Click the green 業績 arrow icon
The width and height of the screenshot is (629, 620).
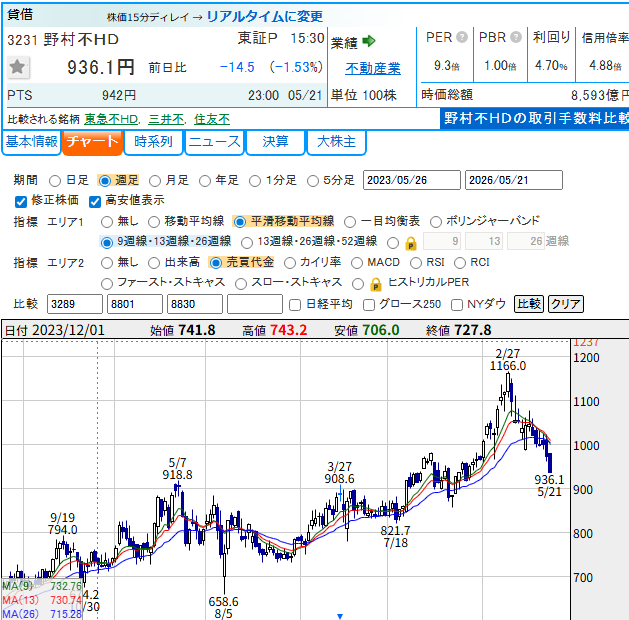[368, 41]
